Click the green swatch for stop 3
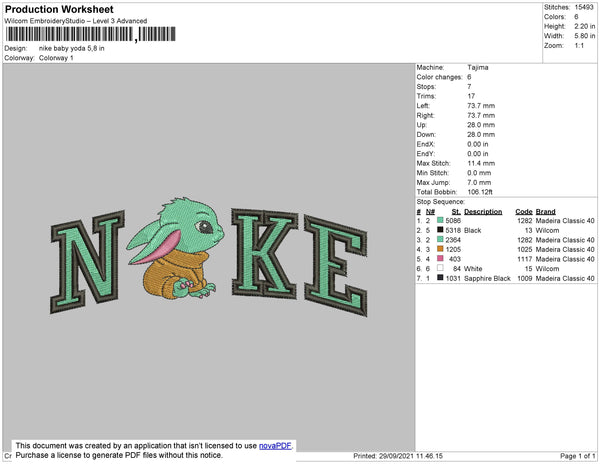The height and width of the screenshot is (464, 600). pyautogui.click(x=440, y=239)
